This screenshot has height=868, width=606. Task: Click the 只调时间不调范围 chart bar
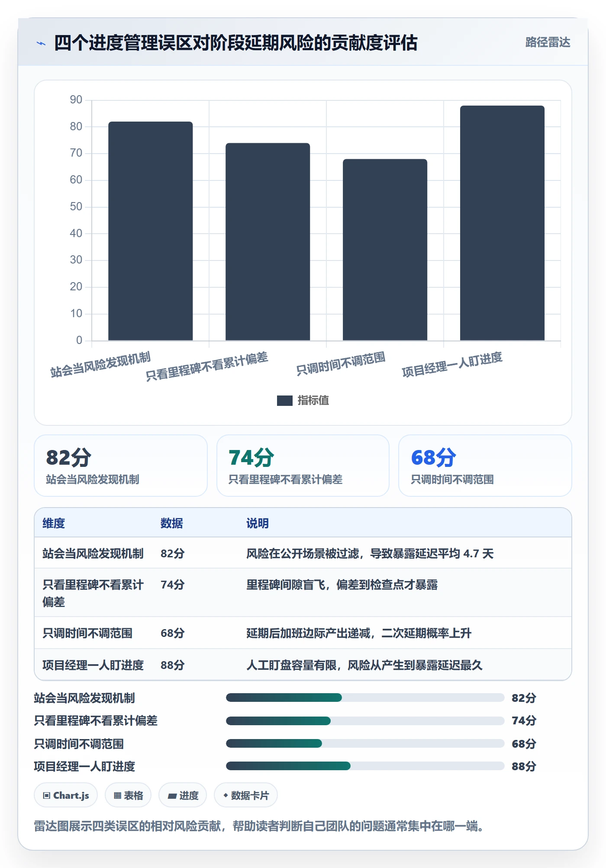click(x=385, y=250)
